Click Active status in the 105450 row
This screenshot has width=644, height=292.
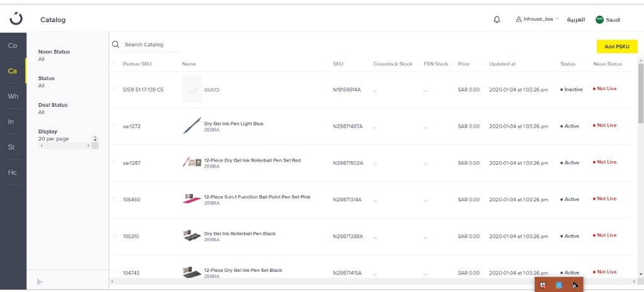[x=570, y=199]
